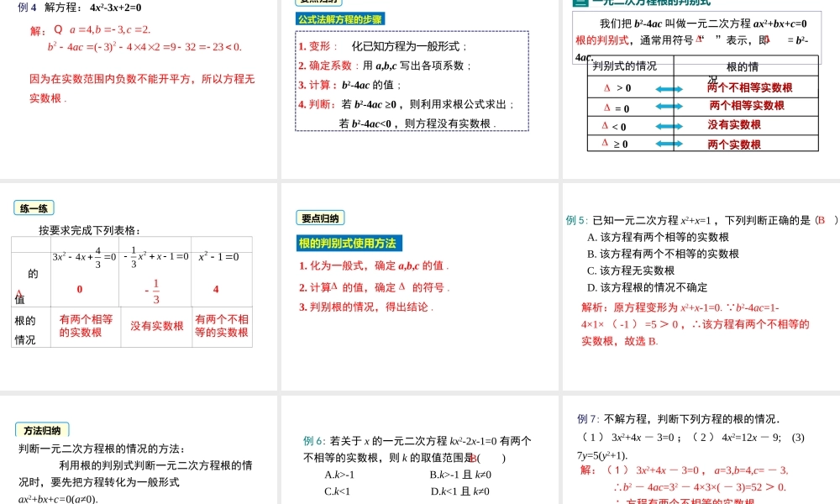Click the Δ ≥ 0 table cell
The image size is (840, 504).
630,144
